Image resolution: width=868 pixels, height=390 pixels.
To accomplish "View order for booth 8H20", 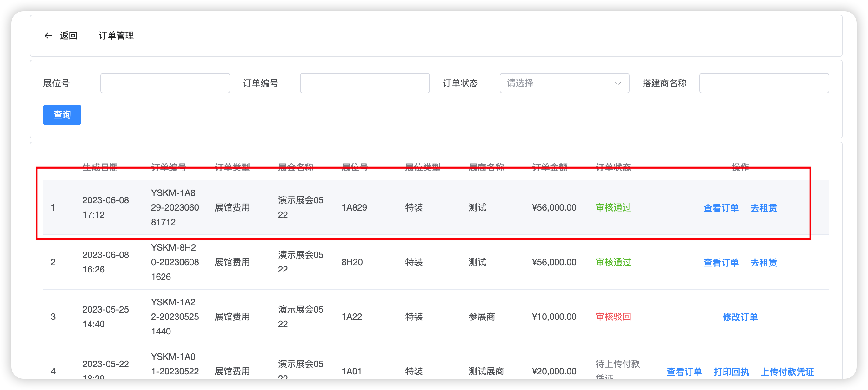I will pyautogui.click(x=721, y=263).
